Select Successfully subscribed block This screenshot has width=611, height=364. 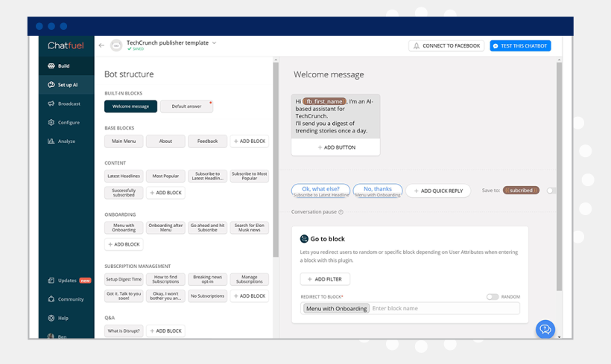click(x=124, y=193)
